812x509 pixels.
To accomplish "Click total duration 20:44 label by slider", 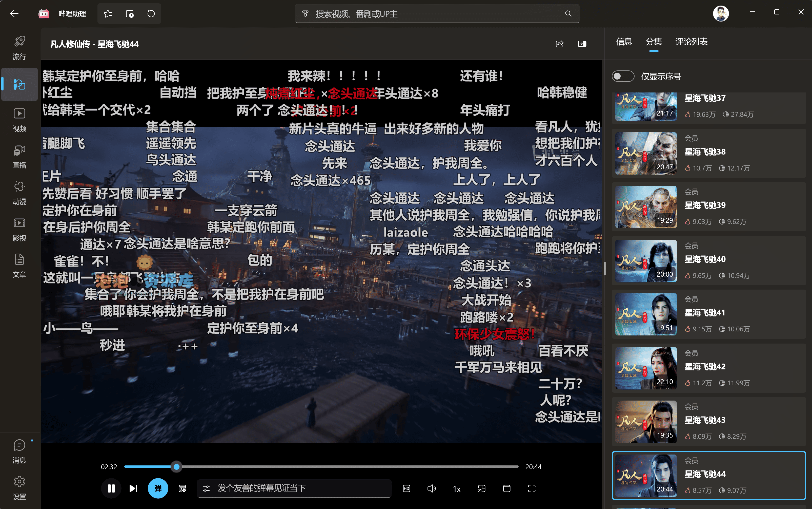I will 533,467.
